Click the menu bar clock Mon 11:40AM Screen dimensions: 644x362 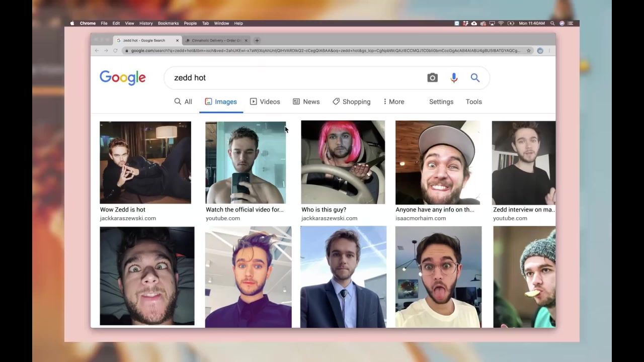point(532,23)
